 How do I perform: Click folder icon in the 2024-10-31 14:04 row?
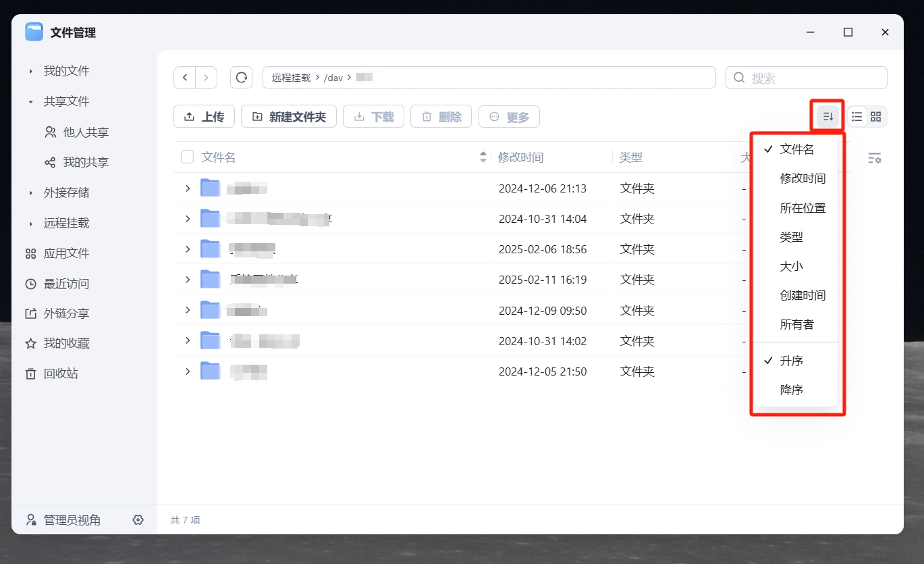click(x=211, y=219)
